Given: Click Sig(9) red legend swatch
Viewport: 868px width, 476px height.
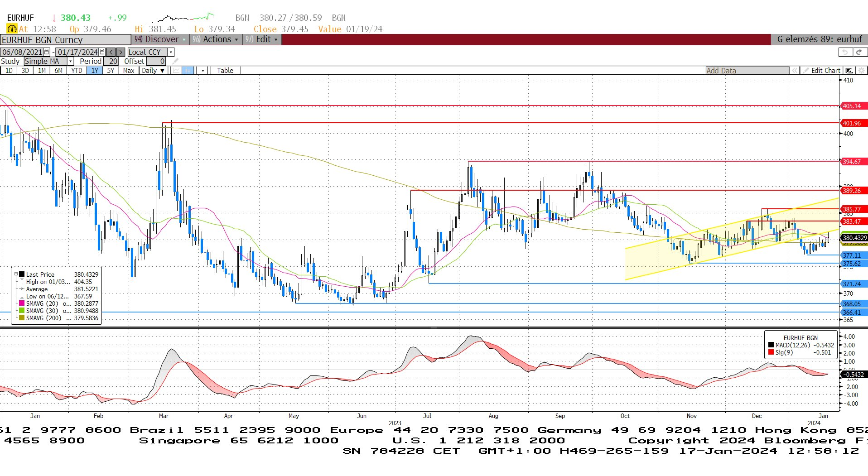Looking at the screenshot, I should pyautogui.click(x=771, y=352).
